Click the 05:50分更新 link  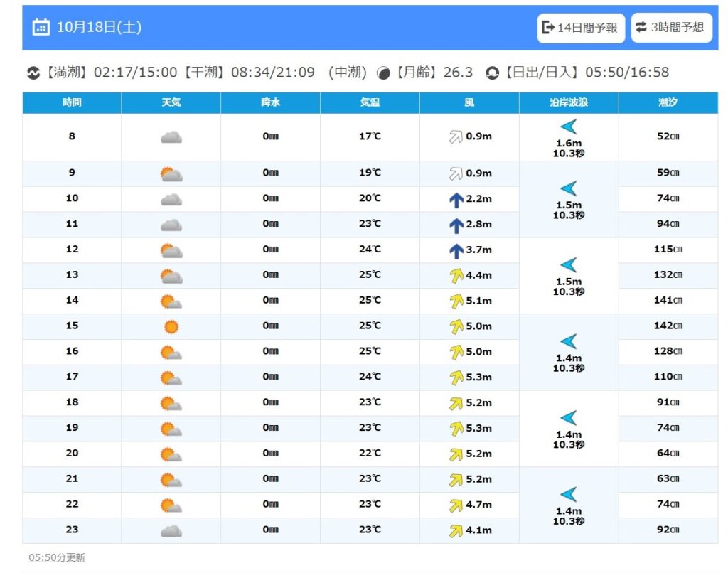click(x=57, y=558)
